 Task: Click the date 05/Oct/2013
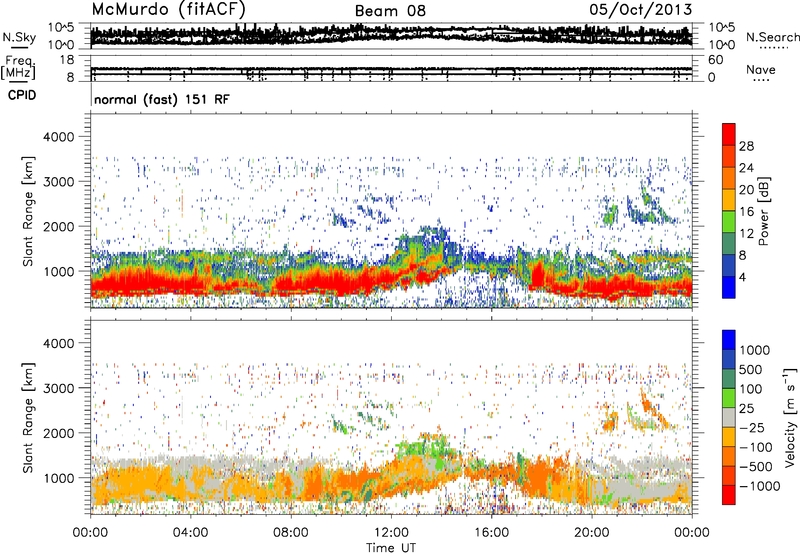click(x=641, y=10)
